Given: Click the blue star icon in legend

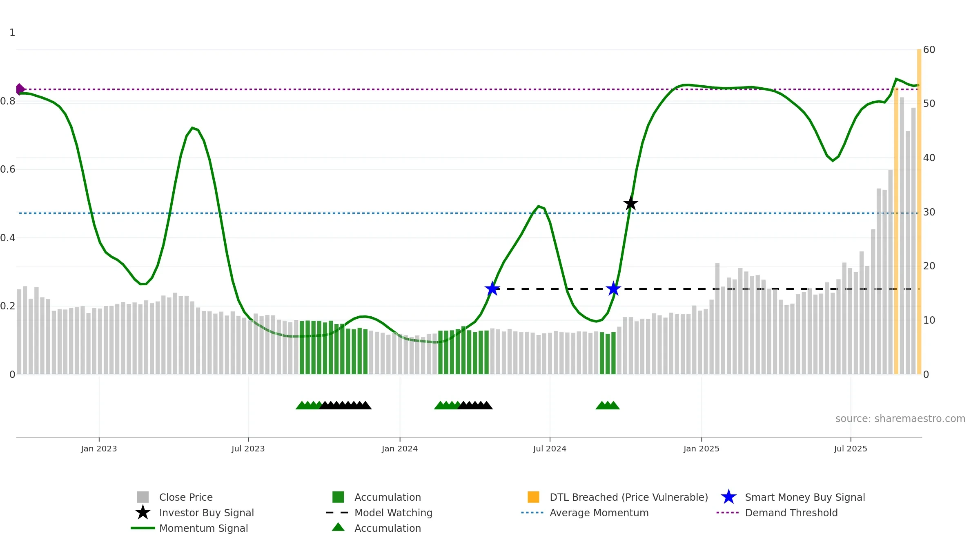Looking at the screenshot, I should pos(728,497).
